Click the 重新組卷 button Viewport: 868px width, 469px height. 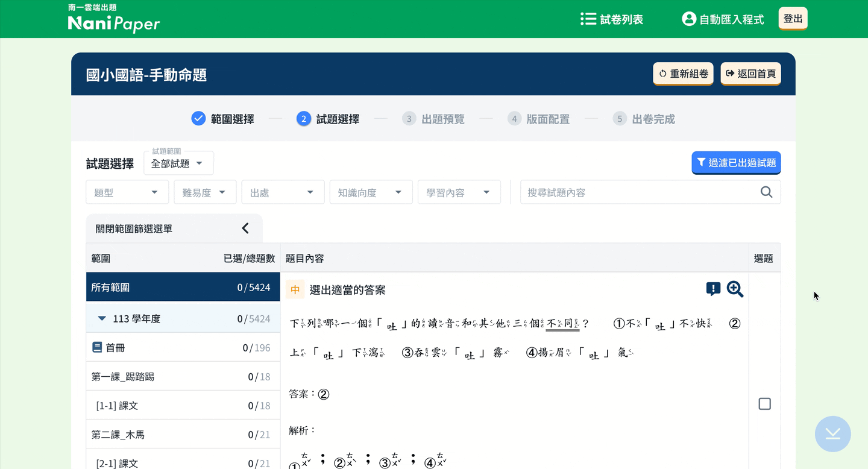684,74
